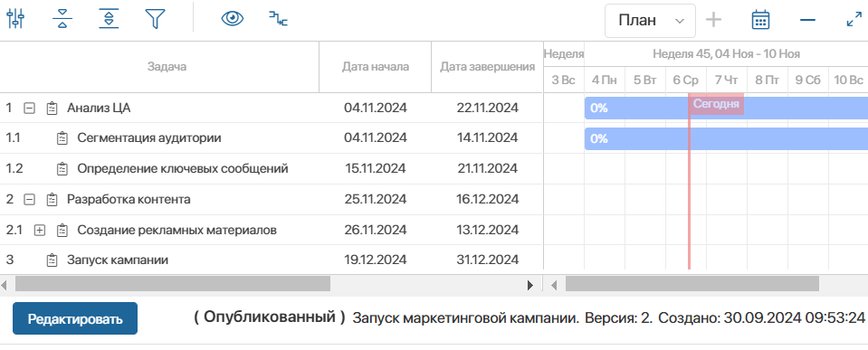Select the Анализ ЦА task name
868x350 pixels.
click(x=99, y=109)
